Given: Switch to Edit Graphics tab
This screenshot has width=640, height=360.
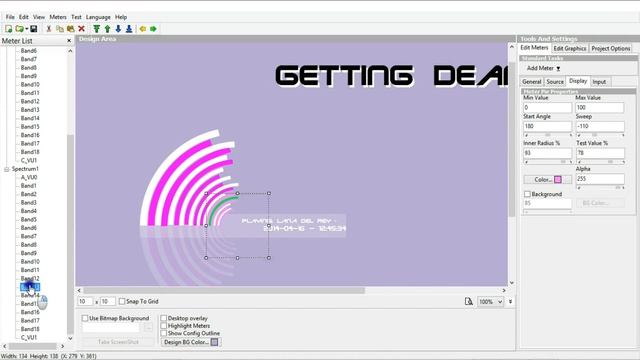Looking at the screenshot, I should coord(570,48).
